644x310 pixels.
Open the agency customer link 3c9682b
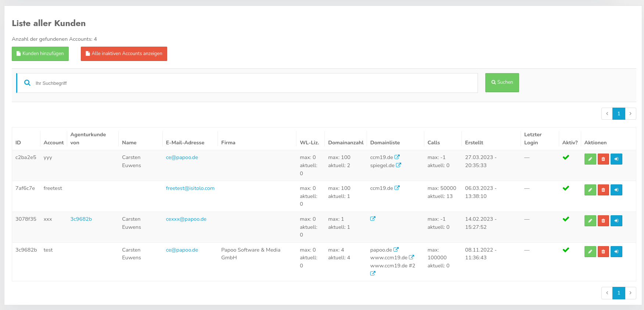(81, 219)
